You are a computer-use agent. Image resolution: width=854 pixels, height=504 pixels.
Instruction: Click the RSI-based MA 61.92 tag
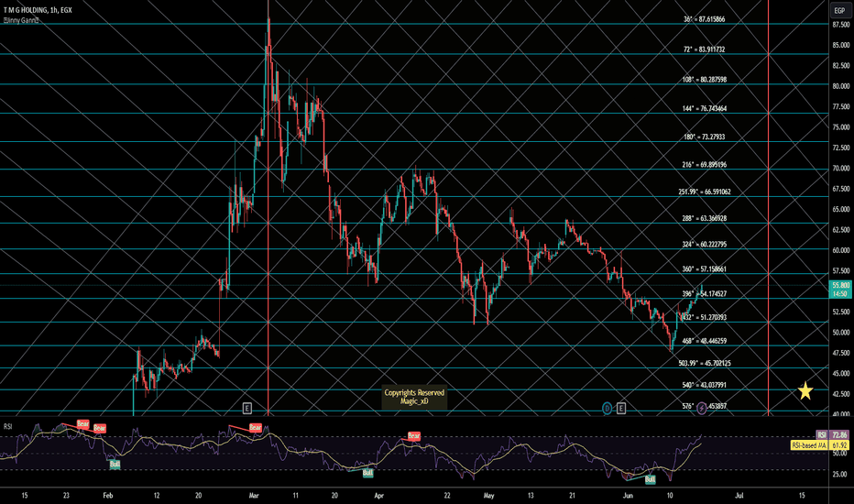coord(819,445)
